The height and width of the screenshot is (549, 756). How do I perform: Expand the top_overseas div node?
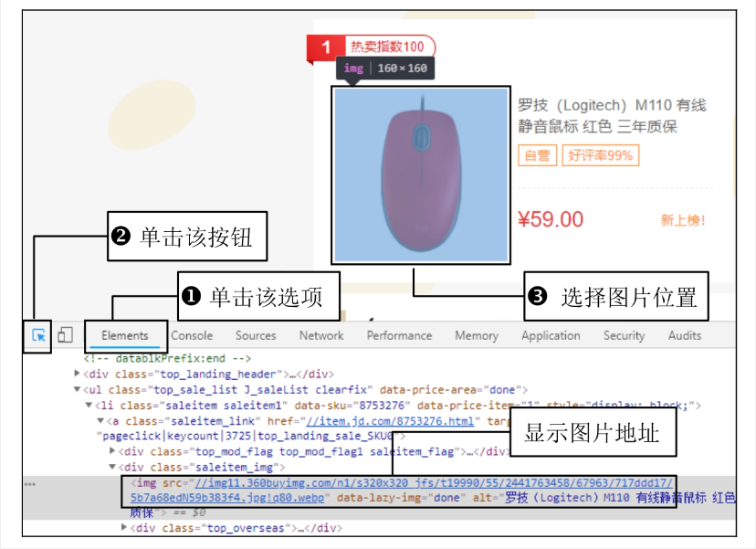point(124,527)
